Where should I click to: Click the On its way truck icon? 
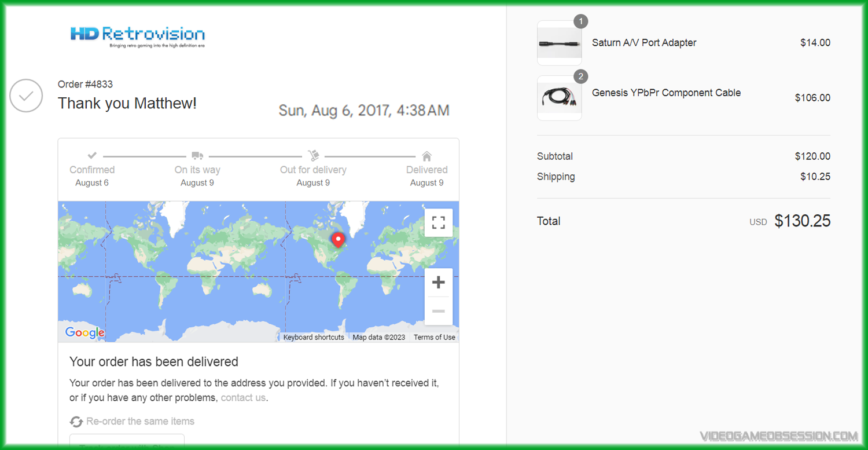coord(197,156)
